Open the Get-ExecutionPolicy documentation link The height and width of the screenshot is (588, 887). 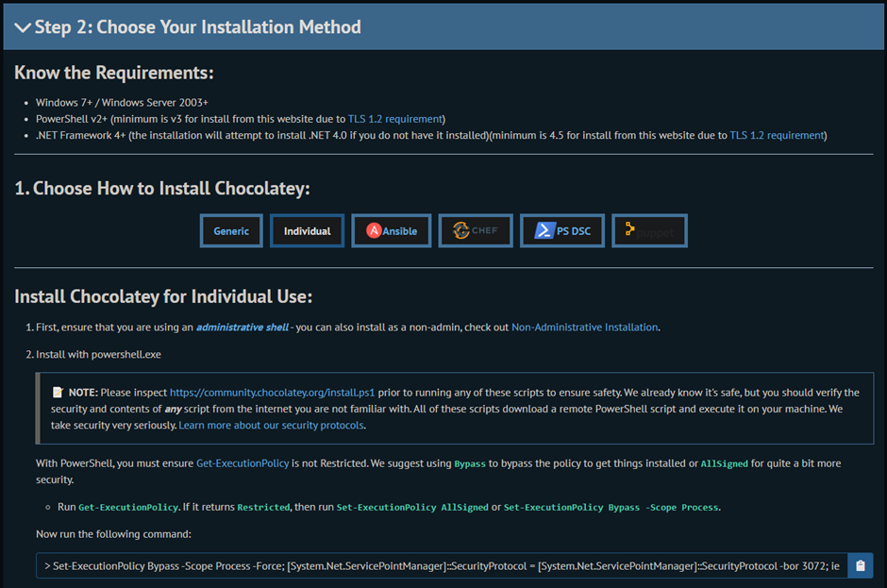click(x=243, y=462)
